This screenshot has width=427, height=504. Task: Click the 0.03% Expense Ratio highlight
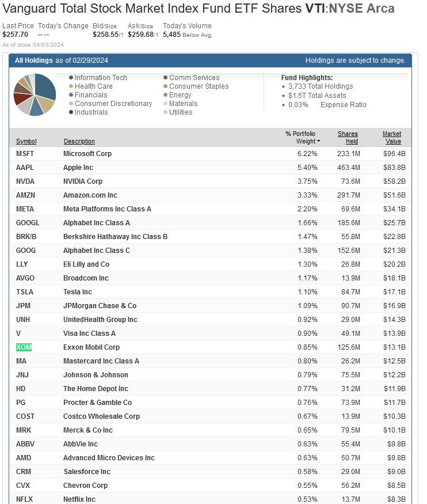tap(327, 105)
